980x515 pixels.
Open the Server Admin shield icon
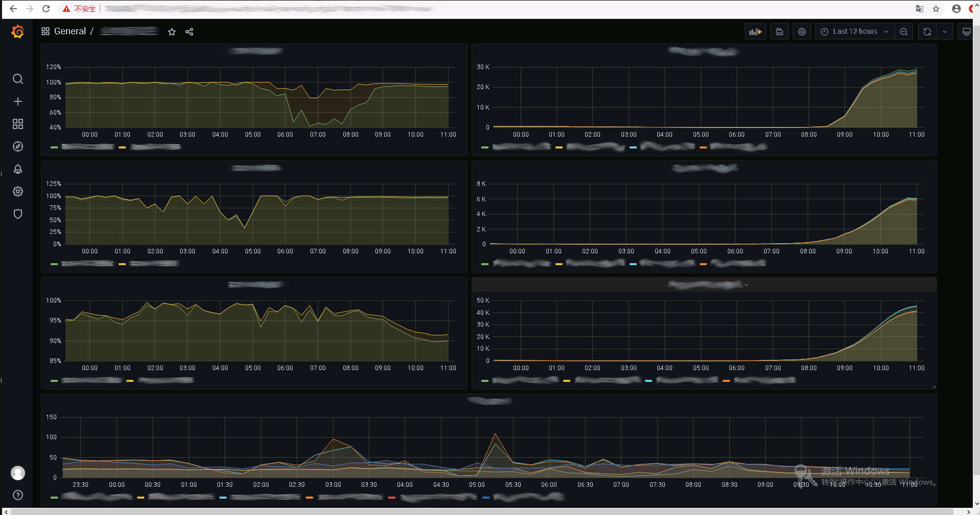[18, 214]
